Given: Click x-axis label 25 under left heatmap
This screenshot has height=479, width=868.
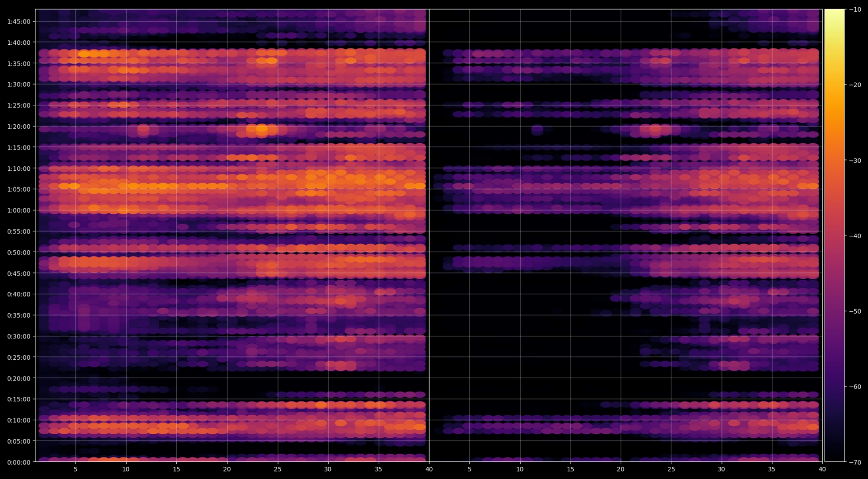Looking at the screenshot, I should tap(278, 469).
